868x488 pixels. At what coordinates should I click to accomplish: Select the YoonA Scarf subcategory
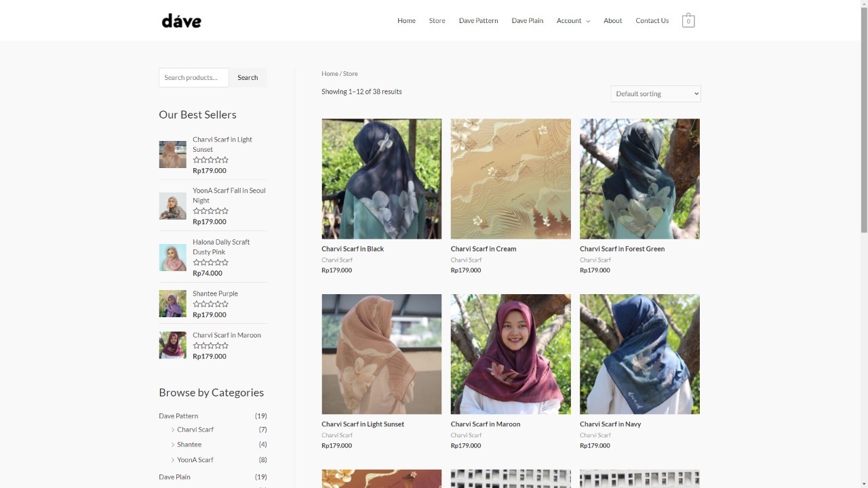click(x=195, y=460)
